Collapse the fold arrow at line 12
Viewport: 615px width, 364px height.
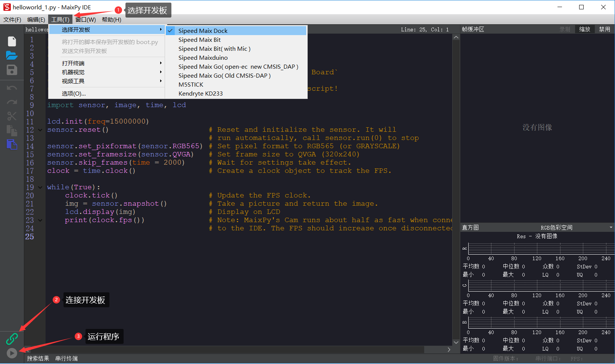click(x=40, y=130)
